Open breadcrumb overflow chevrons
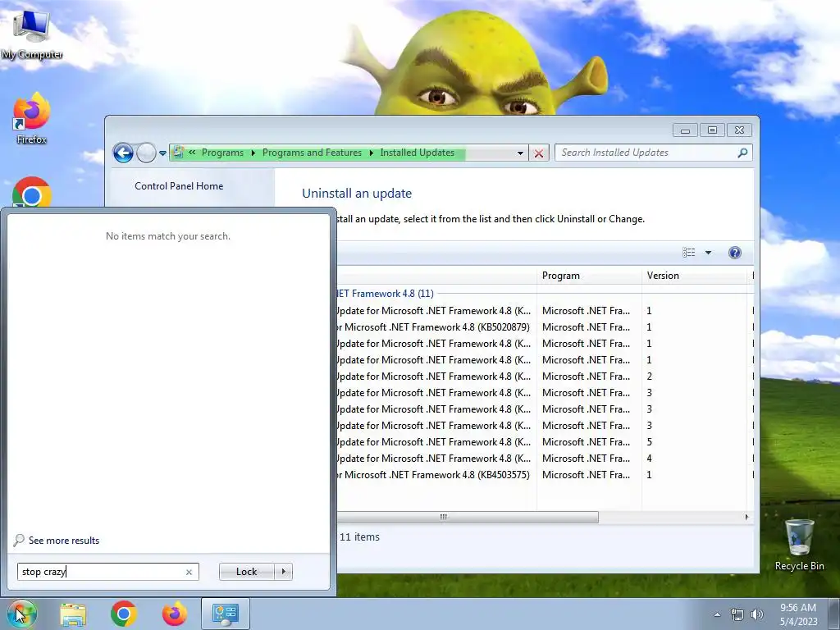Image resolution: width=840 pixels, height=630 pixels. coord(192,153)
